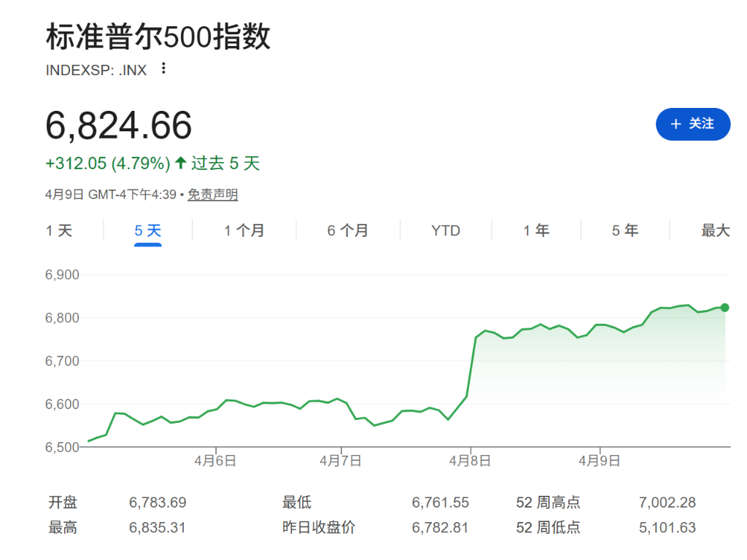Open the three-dot overflow menu beside INDEXSP
The image size is (747, 560).
(x=163, y=69)
